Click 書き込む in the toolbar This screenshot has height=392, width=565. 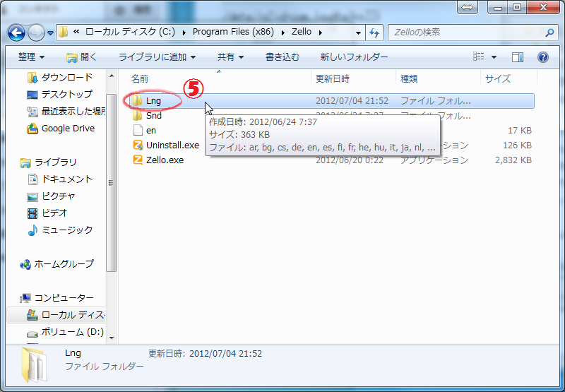tap(282, 57)
